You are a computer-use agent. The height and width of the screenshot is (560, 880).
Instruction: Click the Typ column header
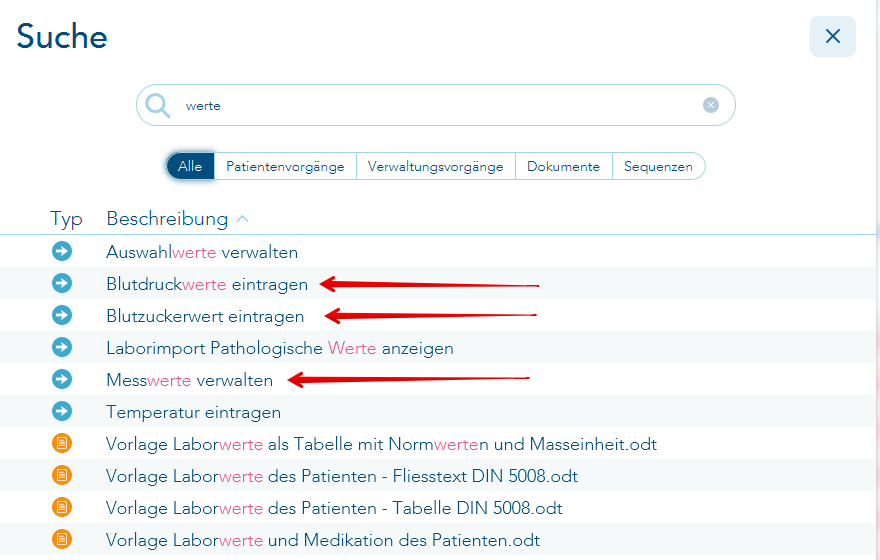(66, 219)
